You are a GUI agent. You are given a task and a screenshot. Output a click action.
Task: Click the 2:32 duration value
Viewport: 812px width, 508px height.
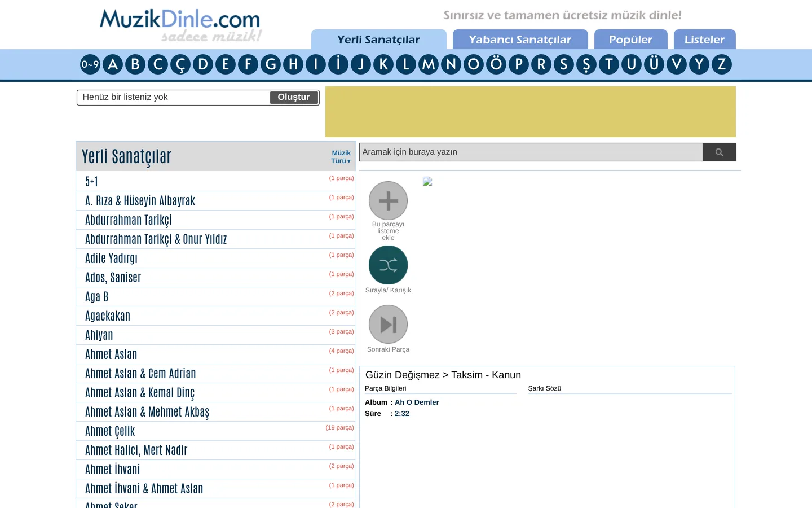(x=402, y=414)
